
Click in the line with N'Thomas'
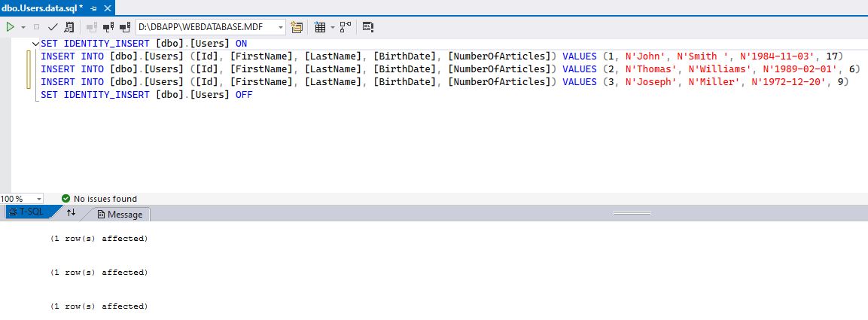[x=449, y=69]
